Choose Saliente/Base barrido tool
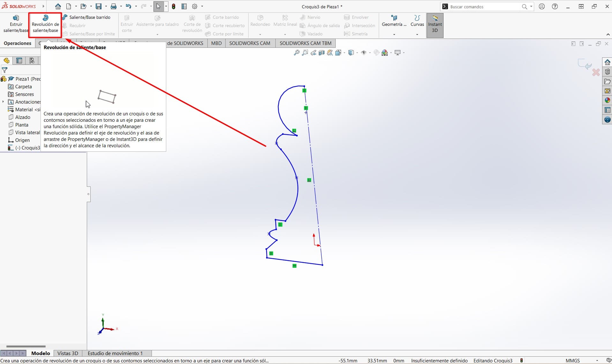Image resolution: width=612 pixels, height=364 pixels. [86, 17]
